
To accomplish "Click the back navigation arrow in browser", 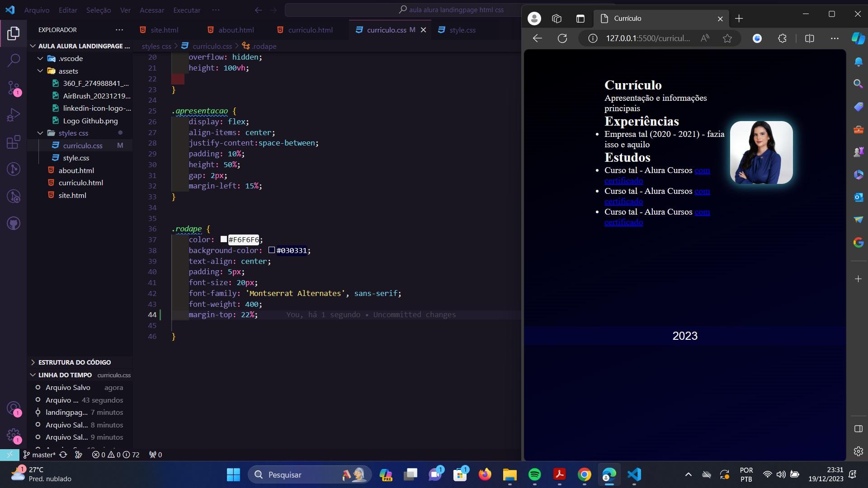I will coord(537,38).
